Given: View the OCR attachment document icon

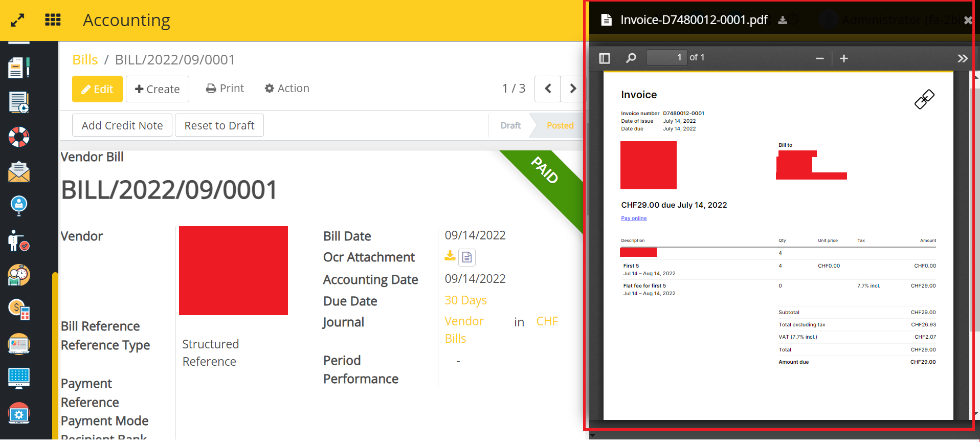Looking at the screenshot, I should (467, 257).
